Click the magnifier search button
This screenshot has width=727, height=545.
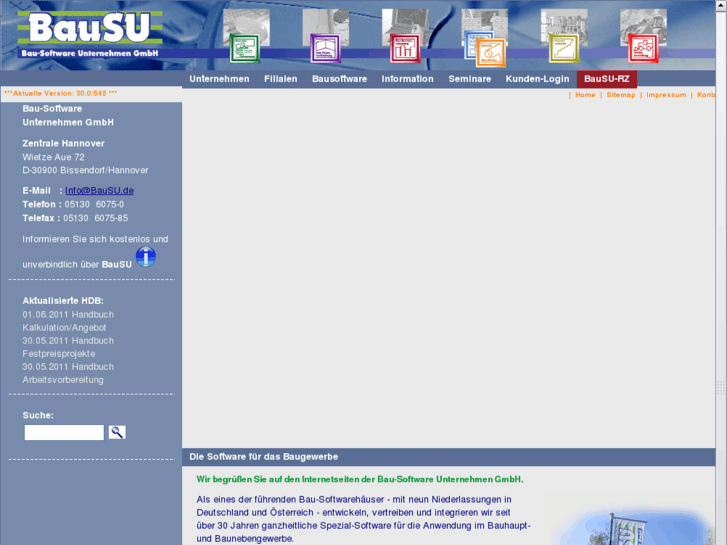coord(117,432)
